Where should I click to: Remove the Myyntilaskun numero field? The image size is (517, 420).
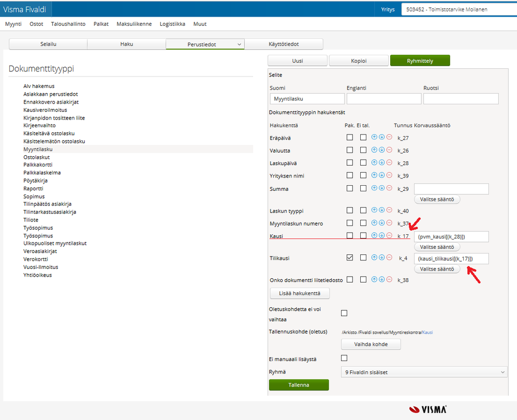389,223
